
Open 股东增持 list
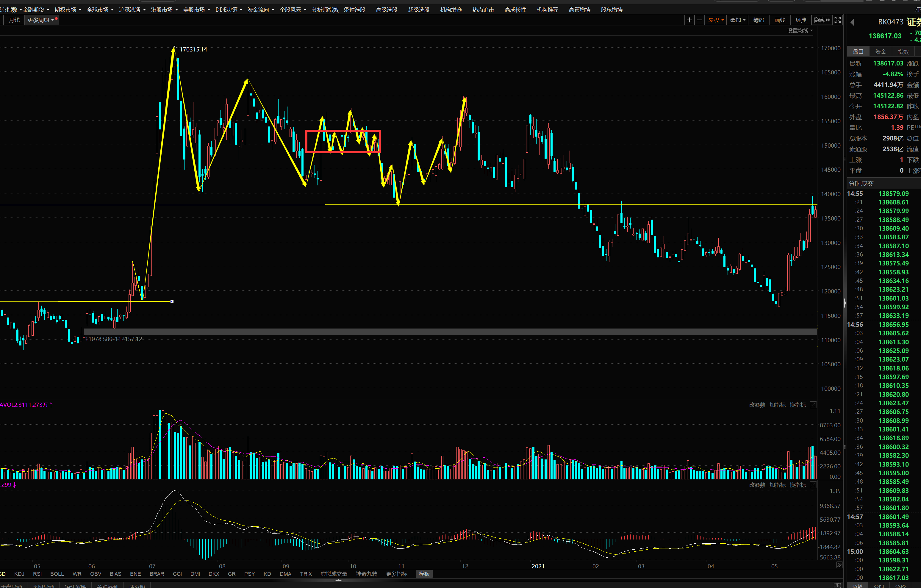612,10
